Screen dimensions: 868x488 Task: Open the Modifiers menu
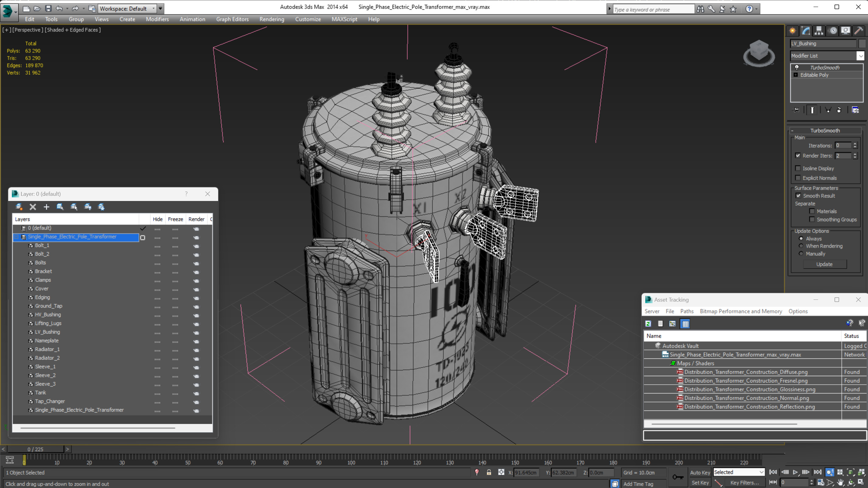[157, 19]
